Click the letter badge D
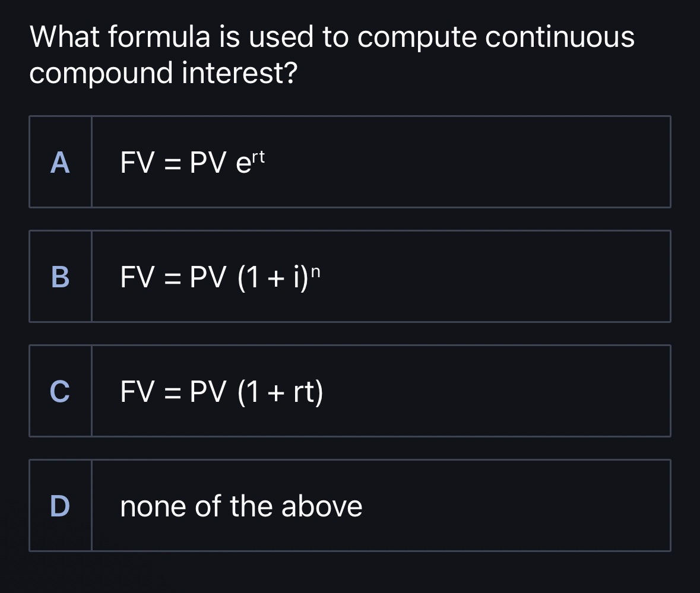 60,508
